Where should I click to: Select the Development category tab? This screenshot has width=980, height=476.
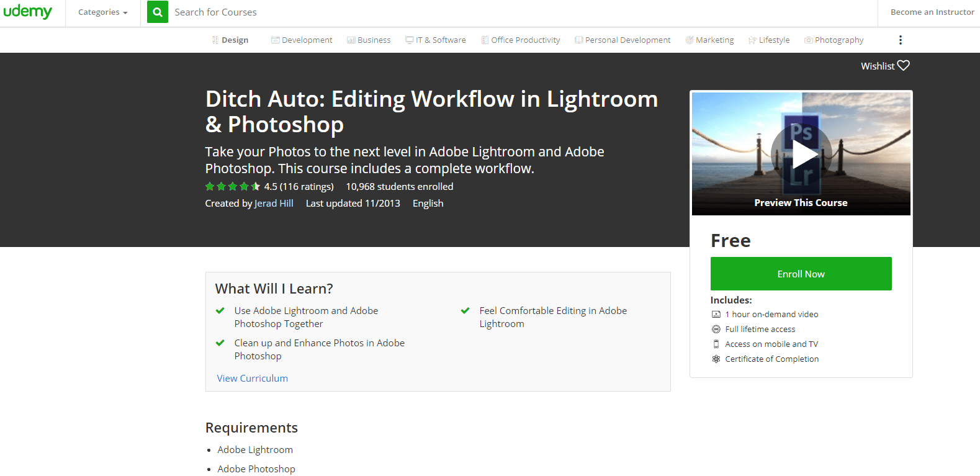[302, 40]
